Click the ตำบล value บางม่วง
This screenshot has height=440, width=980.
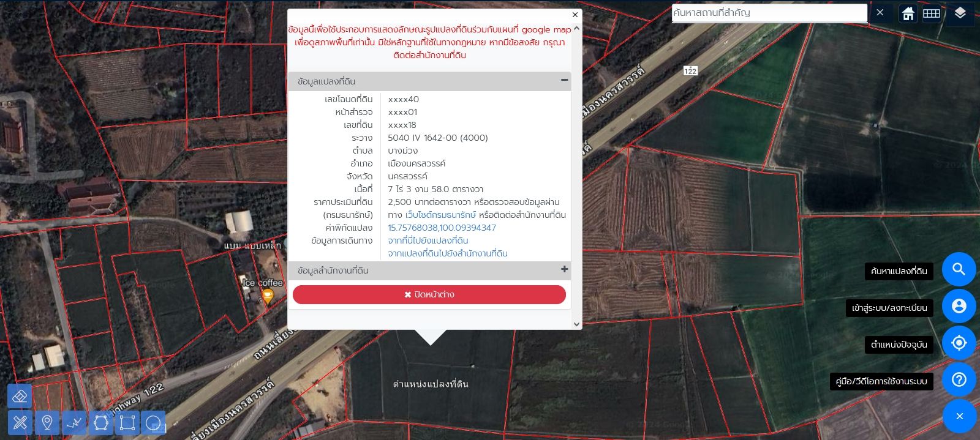pyautogui.click(x=402, y=151)
